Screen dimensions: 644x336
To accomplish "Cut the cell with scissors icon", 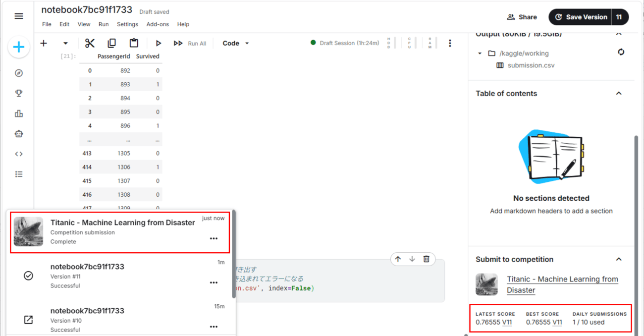I will coord(90,43).
